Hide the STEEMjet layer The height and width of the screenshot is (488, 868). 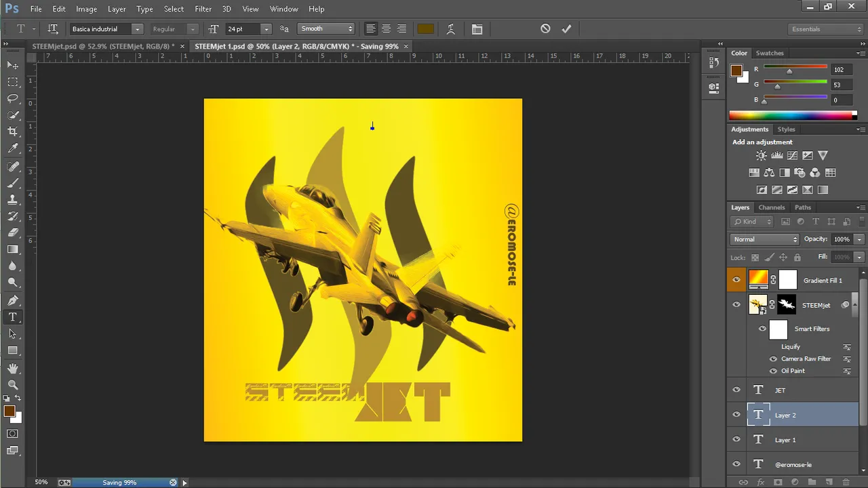click(x=736, y=304)
